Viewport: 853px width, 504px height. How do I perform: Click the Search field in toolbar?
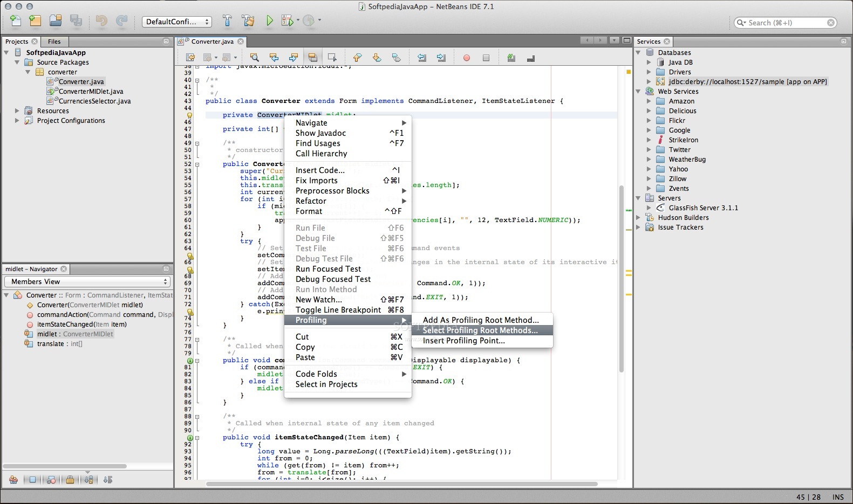tap(786, 23)
